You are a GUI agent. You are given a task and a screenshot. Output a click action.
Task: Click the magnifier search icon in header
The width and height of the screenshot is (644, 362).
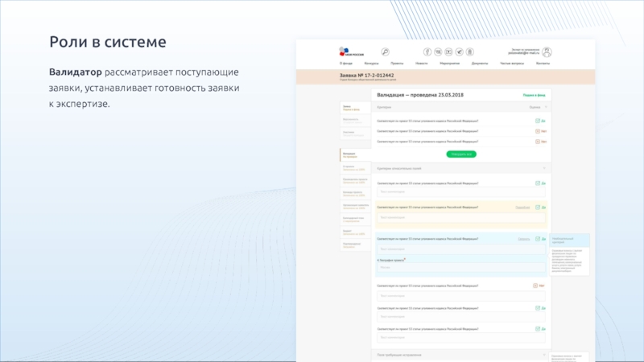tap(385, 51)
